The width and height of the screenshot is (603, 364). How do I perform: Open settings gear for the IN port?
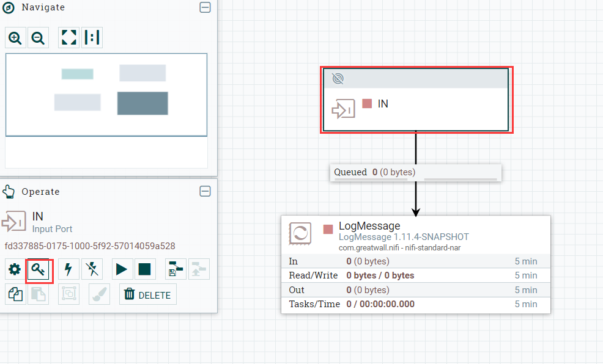[15, 269]
